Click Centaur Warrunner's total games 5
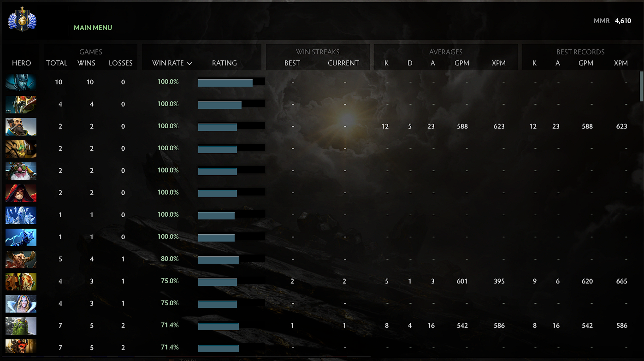The width and height of the screenshot is (644, 361). pos(60,259)
